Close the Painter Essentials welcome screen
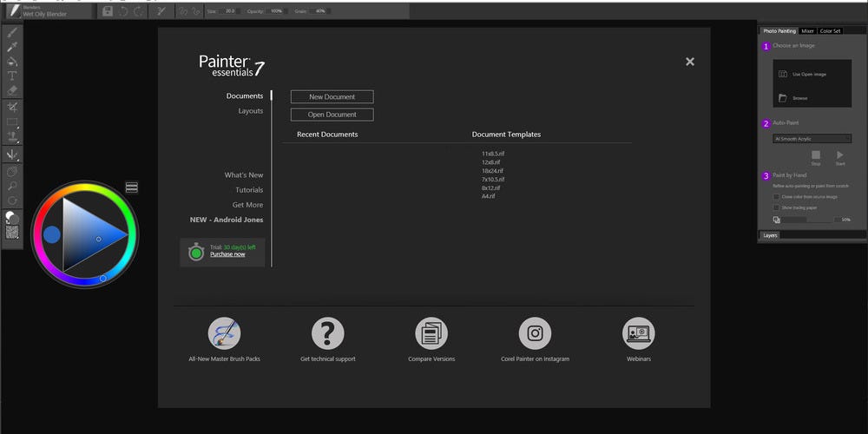This screenshot has width=868, height=434. tap(690, 62)
